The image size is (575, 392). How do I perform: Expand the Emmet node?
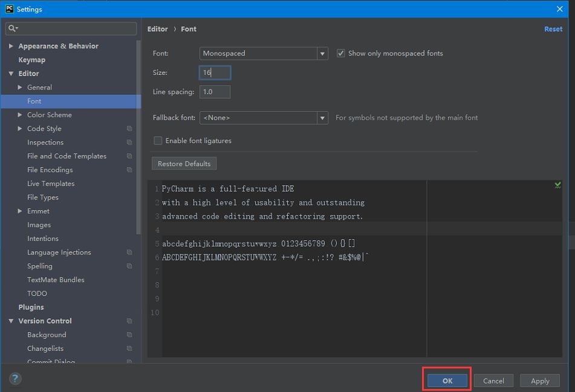[20, 211]
